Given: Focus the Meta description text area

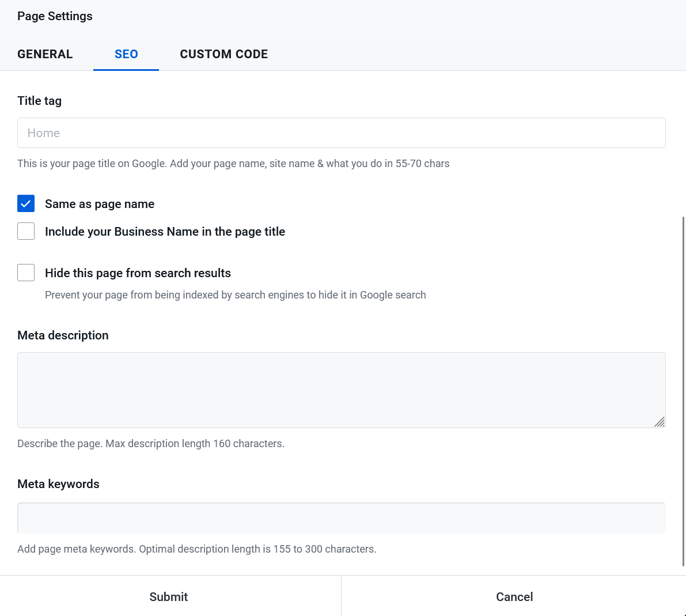Looking at the screenshot, I should pos(341,390).
